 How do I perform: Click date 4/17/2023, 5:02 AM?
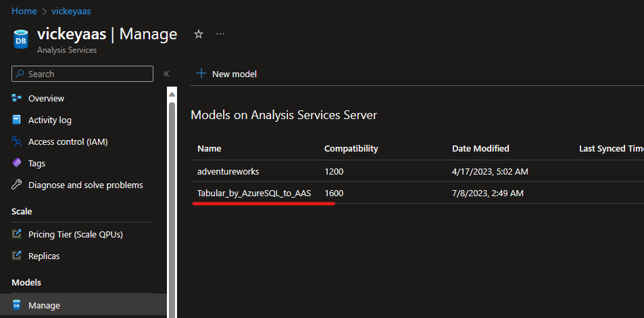(x=490, y=172)
